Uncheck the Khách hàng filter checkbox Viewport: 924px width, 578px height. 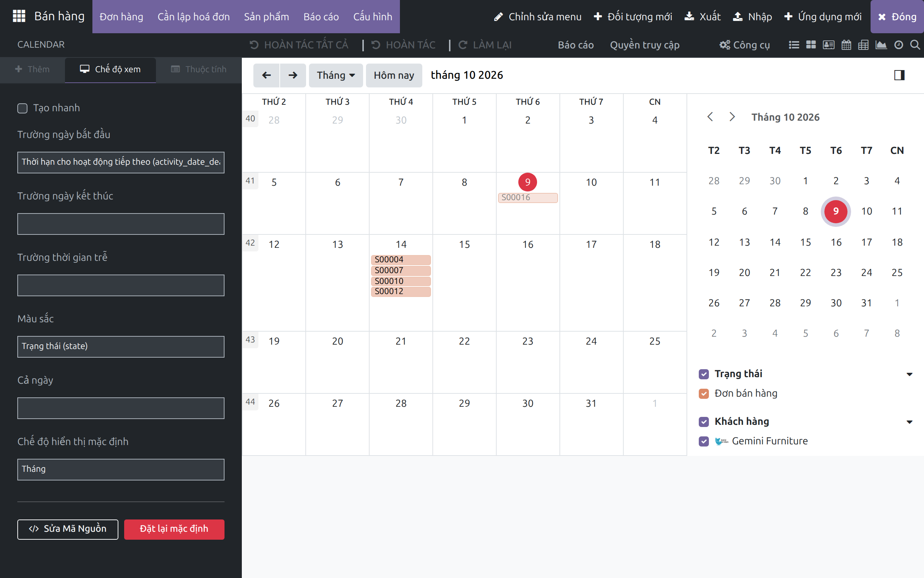[704, 422]
